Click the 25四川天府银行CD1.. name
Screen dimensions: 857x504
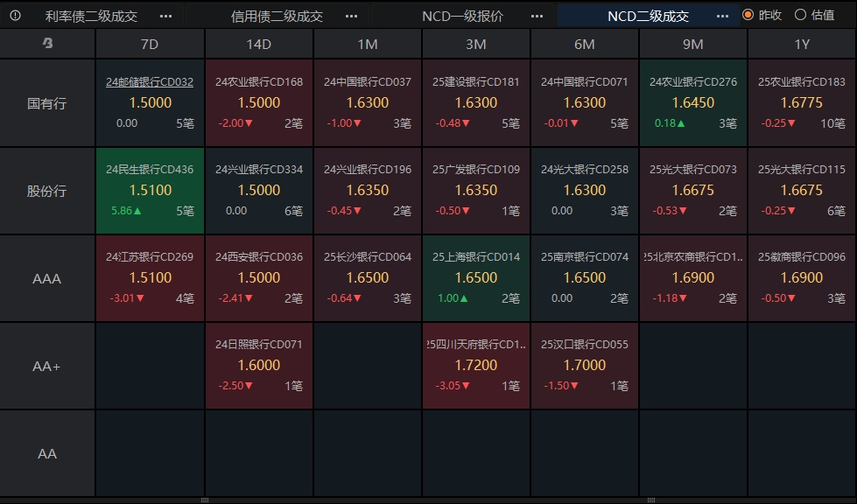[476, 344]
